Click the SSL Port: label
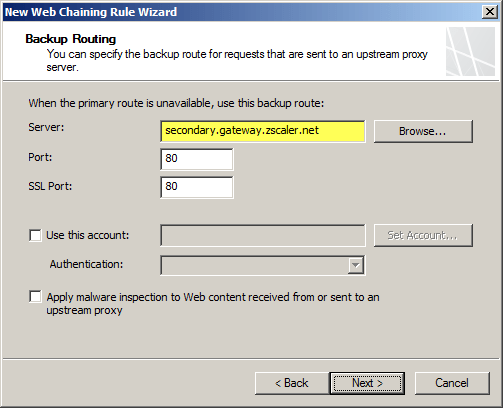The width and height of the screenshot is (503, 408). [50, 186]
